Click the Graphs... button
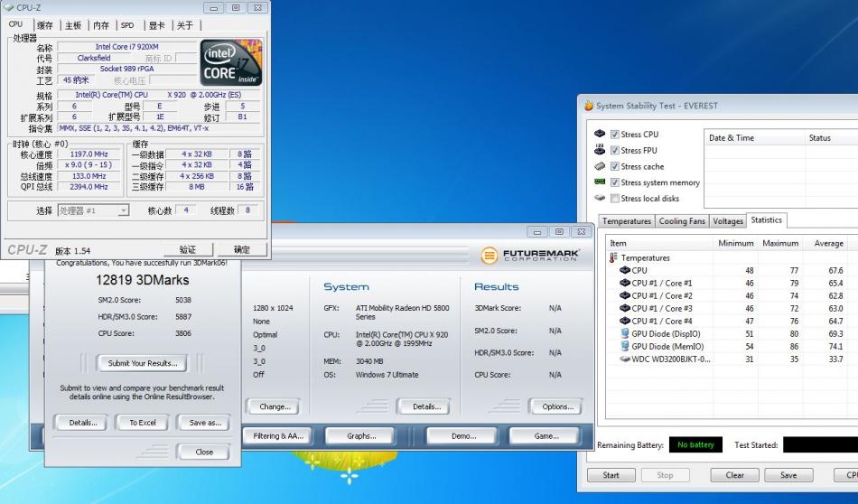 point(361,436)
